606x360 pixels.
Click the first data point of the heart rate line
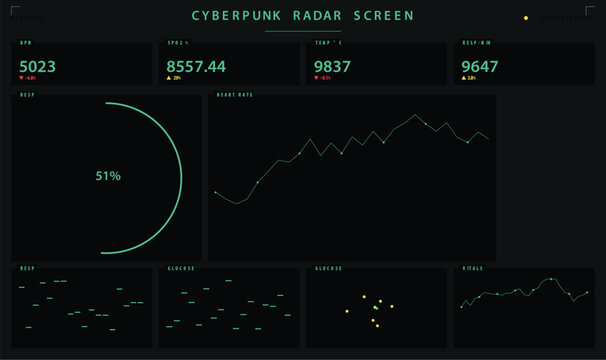215,192
